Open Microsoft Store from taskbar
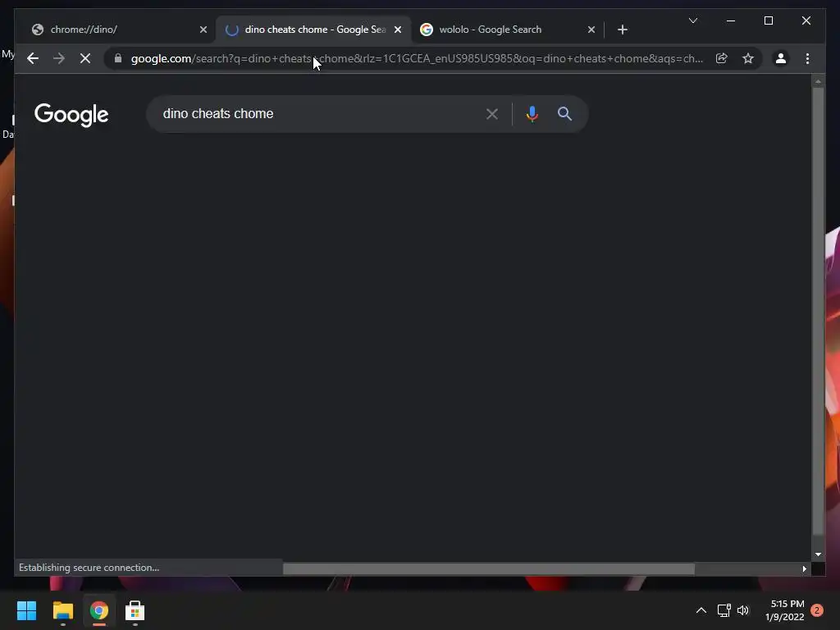This screenshot has height=630, width=840. [135, 610]
